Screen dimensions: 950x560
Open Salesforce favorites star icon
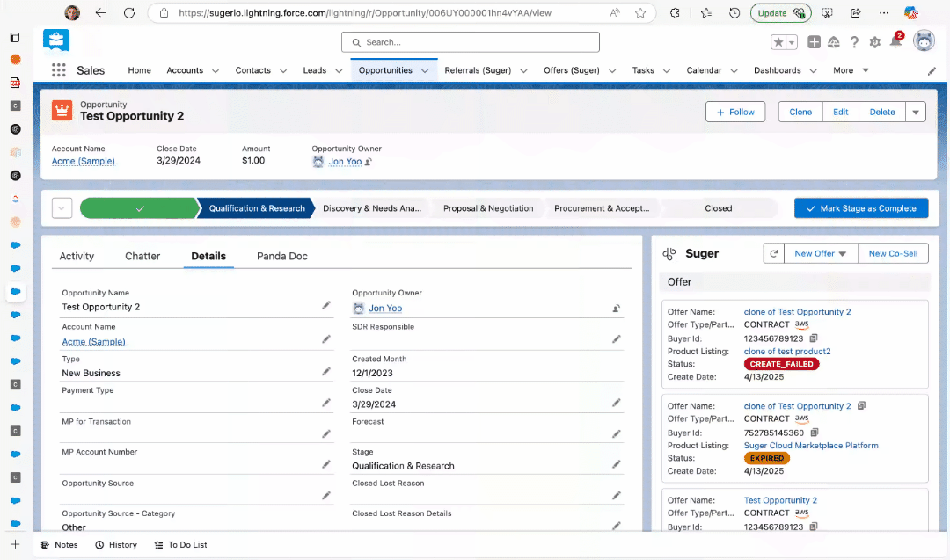[x=778, y=42]
